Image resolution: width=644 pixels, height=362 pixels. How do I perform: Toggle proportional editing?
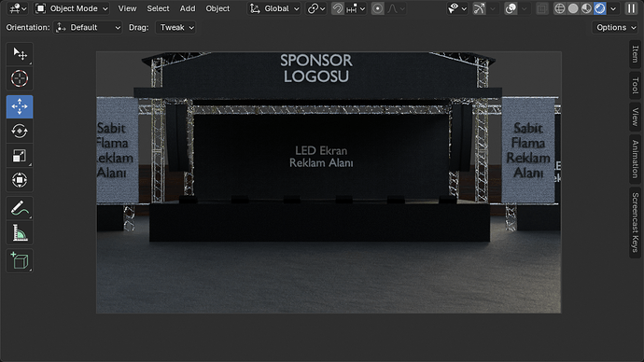[x=377, y=8]
